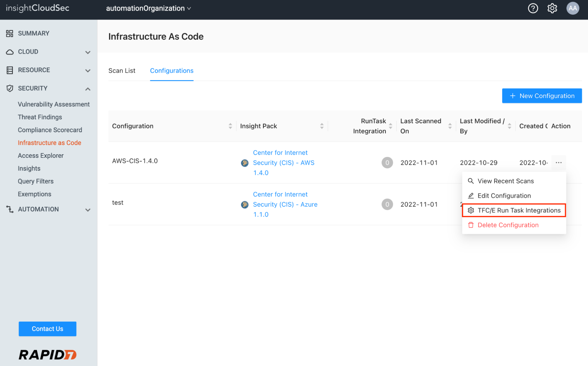
Task: Switch to the Scan List tab
Action: (x=122, y=71)
